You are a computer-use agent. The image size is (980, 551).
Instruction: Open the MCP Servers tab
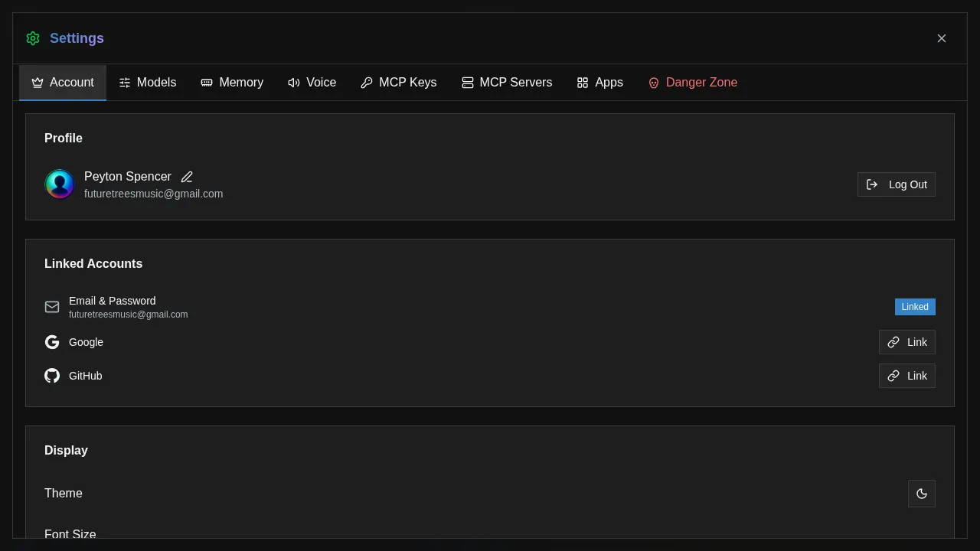pos(506,82)
